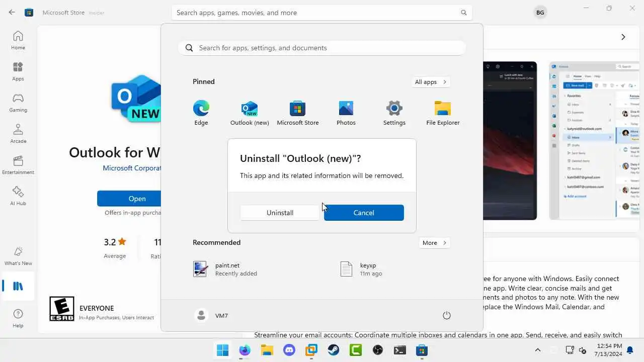Open Camtasia from the taskbar

click(x=356, y=350)
